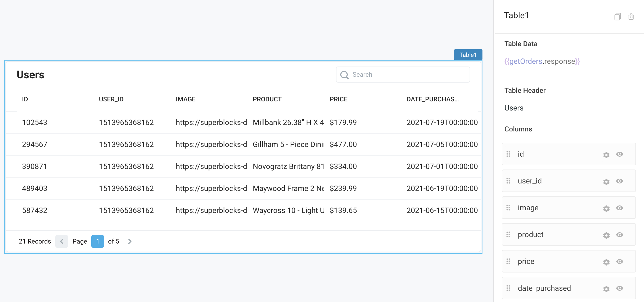644x302 pixels.
Task: Delete Table1 using the trash icon
Action: pyautogui.click(x=631, y=17)
